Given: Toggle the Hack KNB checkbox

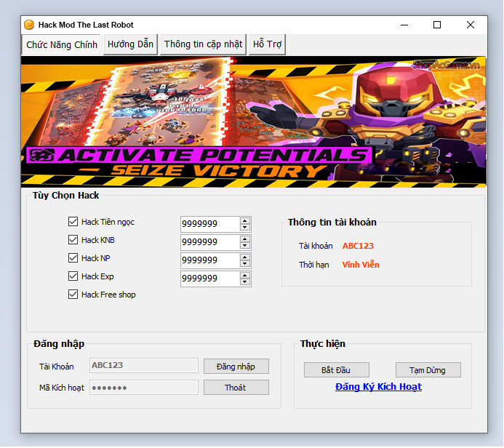Looking at the screenshot, I should tap(73, 240).
